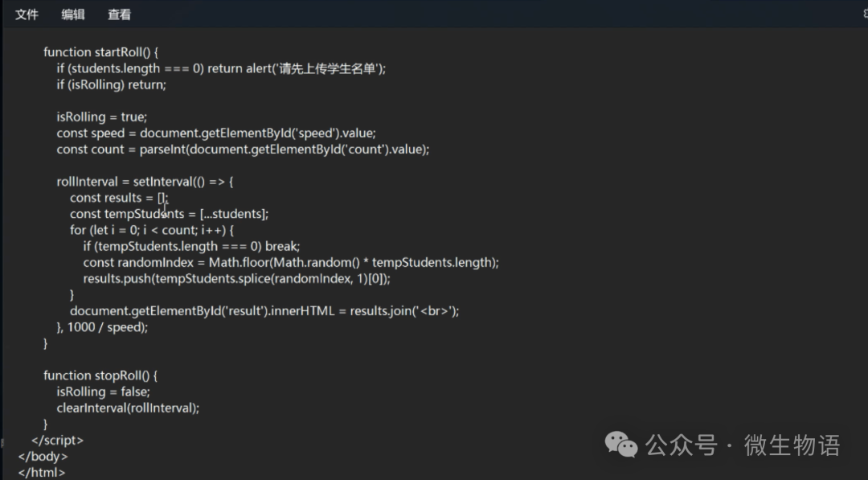
Task: Click the 'isRolling = true;' line
Action: [x=102, y=117]
